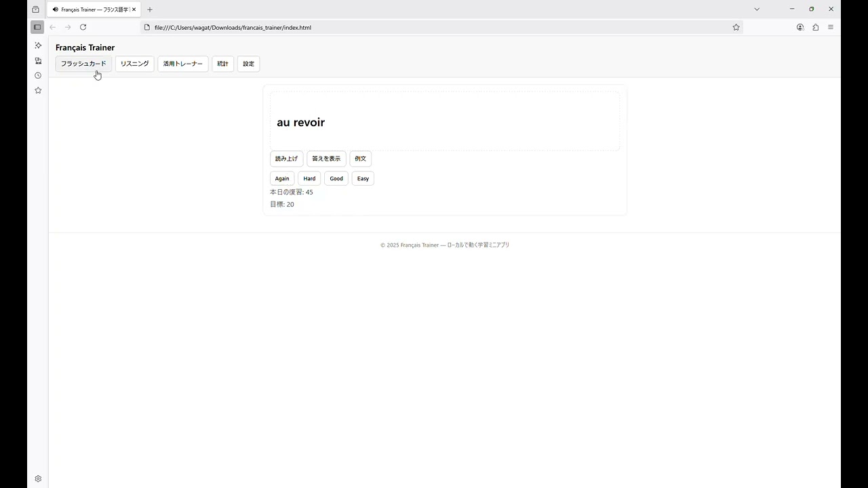This screenshot has width=868, height=488.
Task: Open the AI sparkle sidebar icon
Action: coord(38,45)
